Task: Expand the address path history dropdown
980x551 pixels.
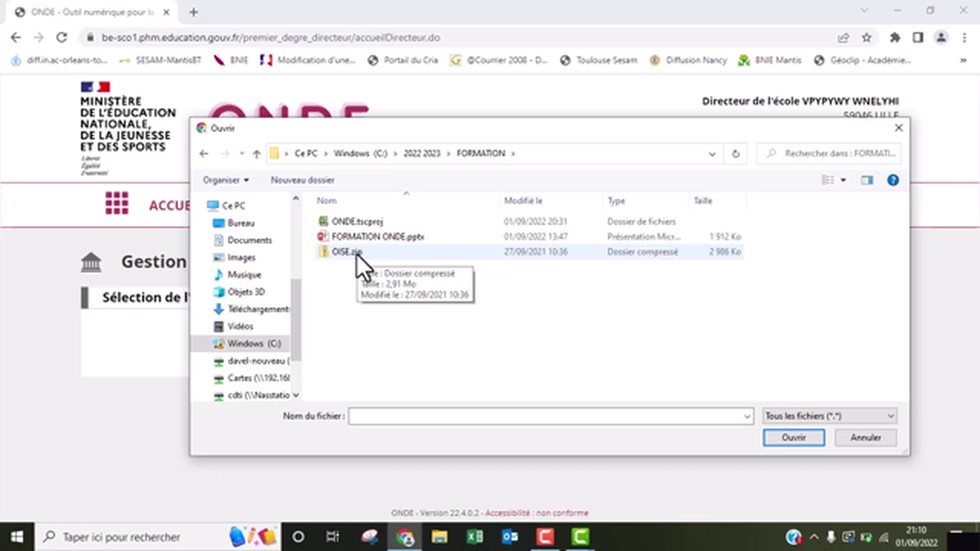Action: [x=712, y=154]
